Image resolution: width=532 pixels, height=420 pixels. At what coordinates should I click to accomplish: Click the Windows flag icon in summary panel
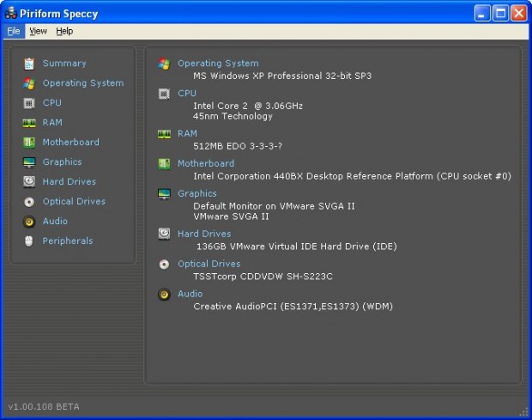click(x=164, y=64)
